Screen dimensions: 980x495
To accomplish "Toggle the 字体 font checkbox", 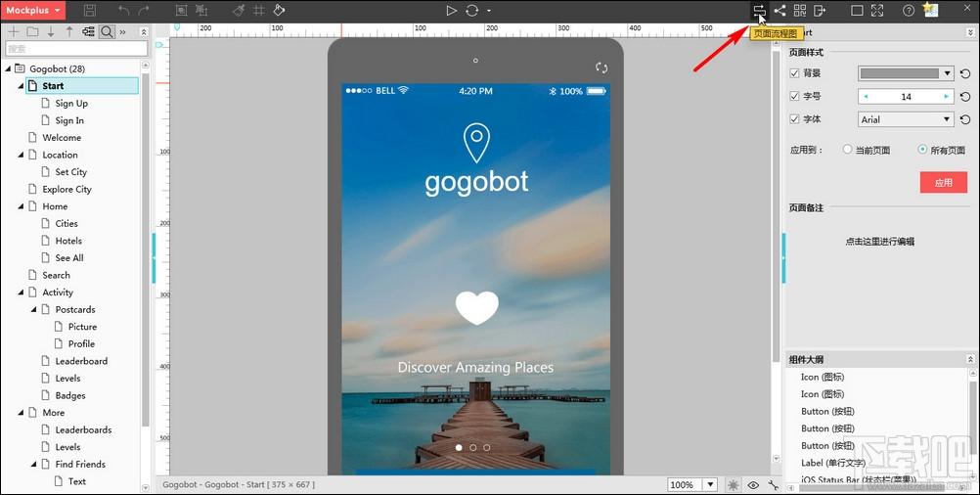I will 794,118.
